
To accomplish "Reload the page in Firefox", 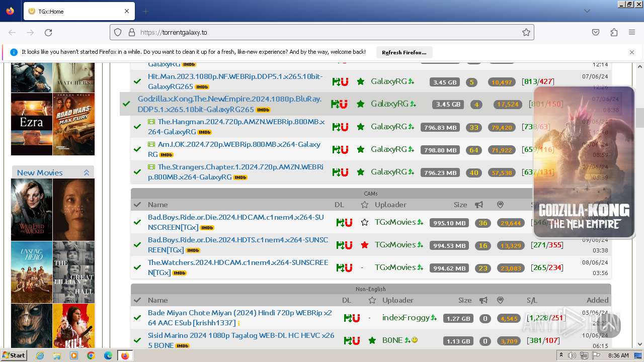I will tap(48, 32).
